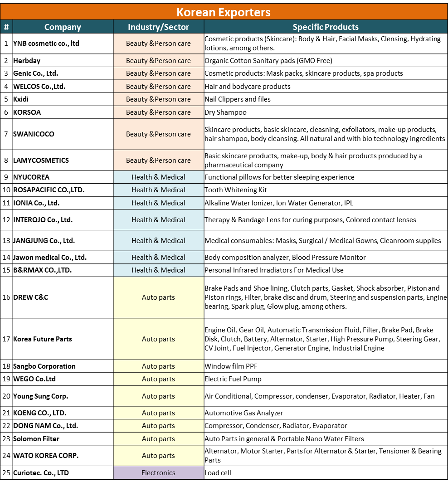This screenshot has width=448, height=482.
Task: Click the 'Young Sung Corp.' cell
Action: 63,396
